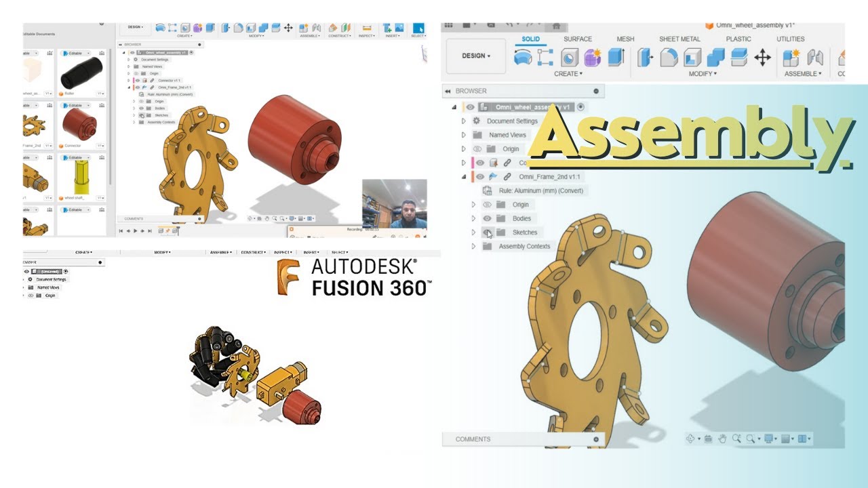
Task: Toggle eye on Connector component row, enlarged browser
Action: pyautogui.click(x=480, y=163)
